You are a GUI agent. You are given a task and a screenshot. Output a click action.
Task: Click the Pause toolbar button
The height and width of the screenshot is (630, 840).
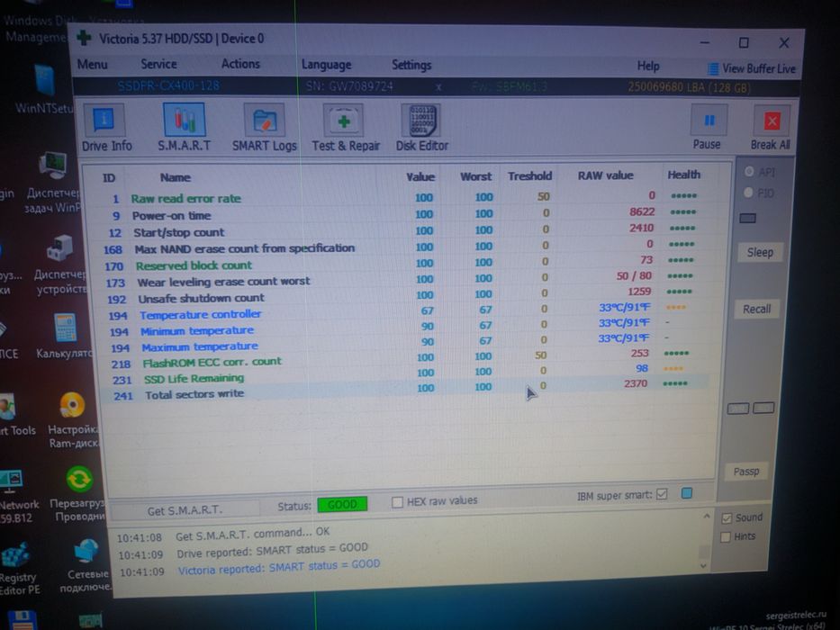[x=707, y=128]
